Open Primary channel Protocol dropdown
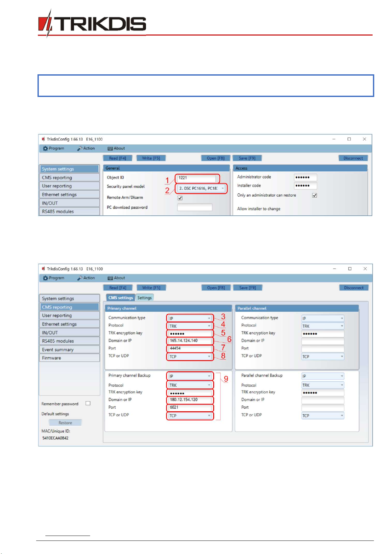The image size is (392, 554). tap(190, 326)
